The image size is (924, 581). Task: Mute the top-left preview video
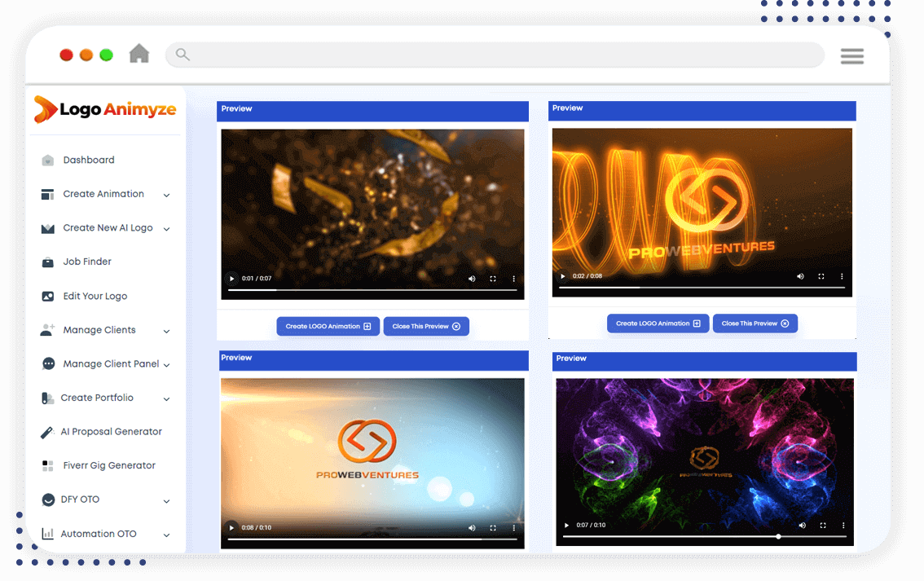[472, 279]
